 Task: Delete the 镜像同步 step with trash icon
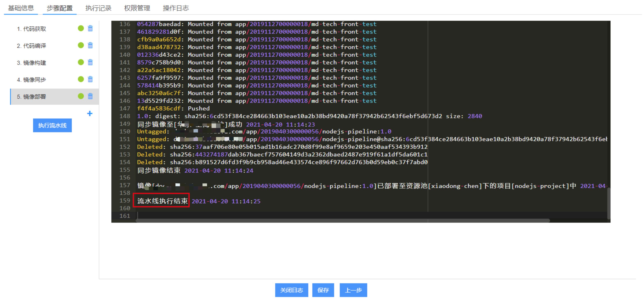pos(90,79)
